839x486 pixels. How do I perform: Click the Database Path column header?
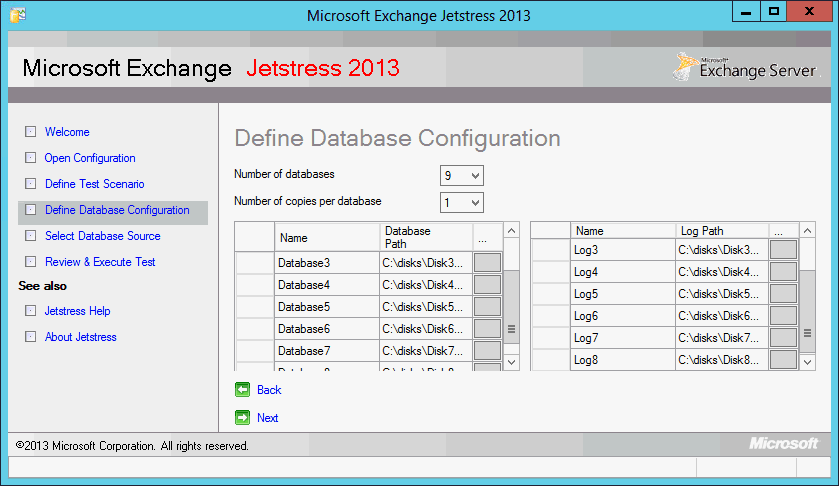(x=426, y=237)
